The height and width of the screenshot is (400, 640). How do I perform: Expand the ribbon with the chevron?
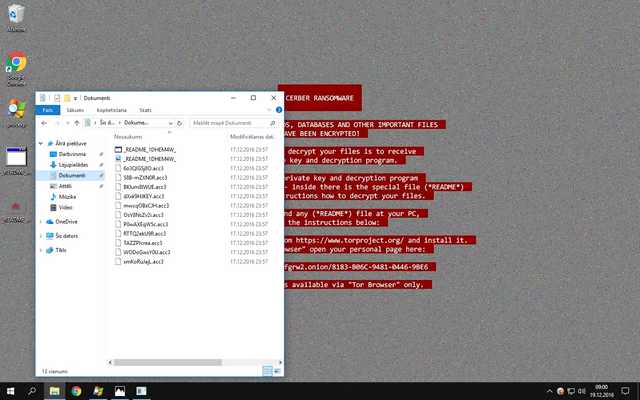tap(269, 110)
